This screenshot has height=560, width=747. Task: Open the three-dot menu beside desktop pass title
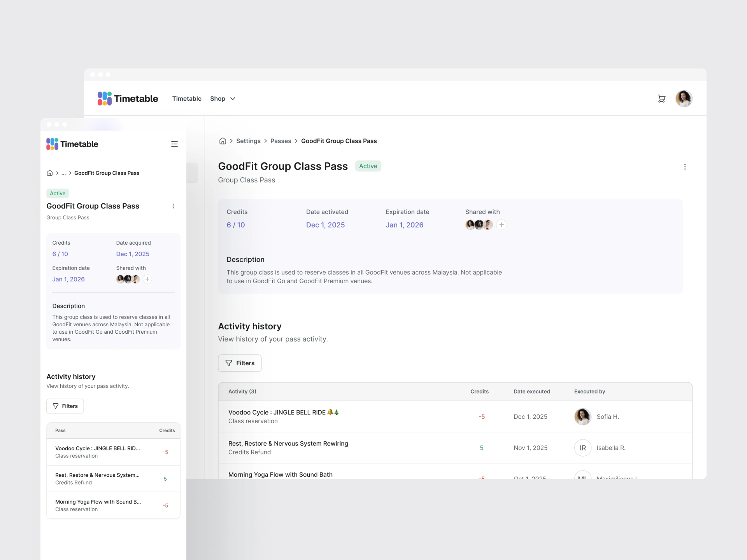[685, 167]
